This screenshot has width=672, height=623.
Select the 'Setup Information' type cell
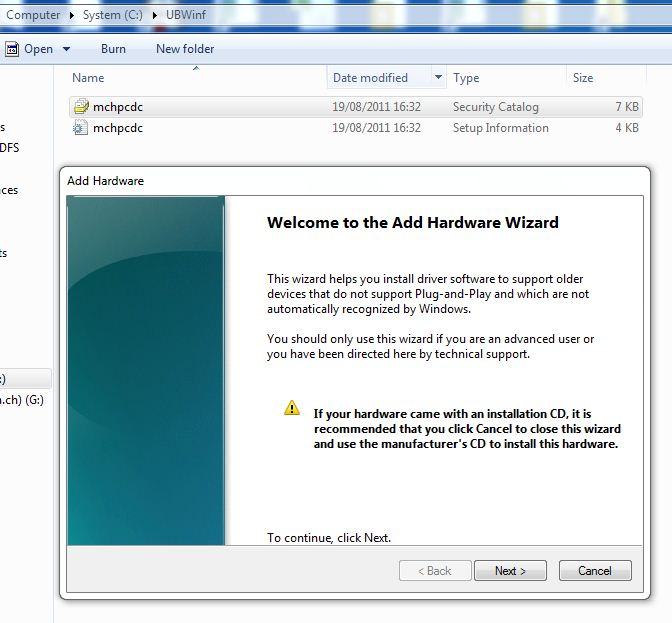click(501, 128)
